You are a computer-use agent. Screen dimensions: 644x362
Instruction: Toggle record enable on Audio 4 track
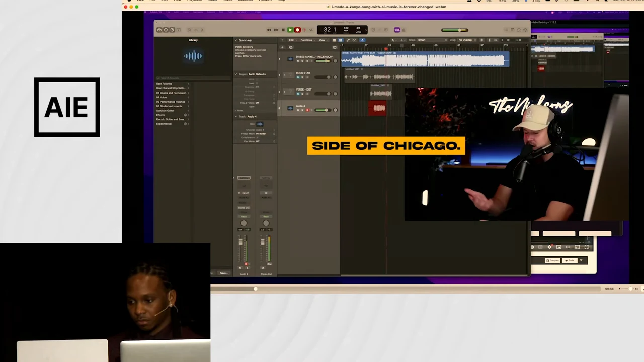[x=307, y=110]
